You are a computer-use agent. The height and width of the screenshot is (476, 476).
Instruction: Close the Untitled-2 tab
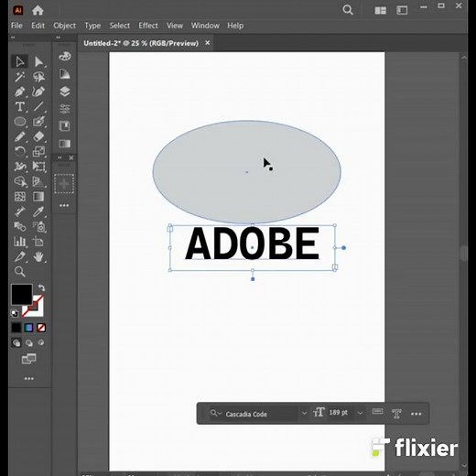[x=208, y=43]
